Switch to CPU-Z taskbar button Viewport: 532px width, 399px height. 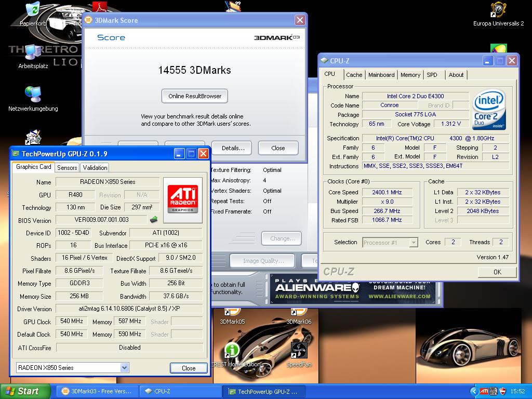[180, 391]
